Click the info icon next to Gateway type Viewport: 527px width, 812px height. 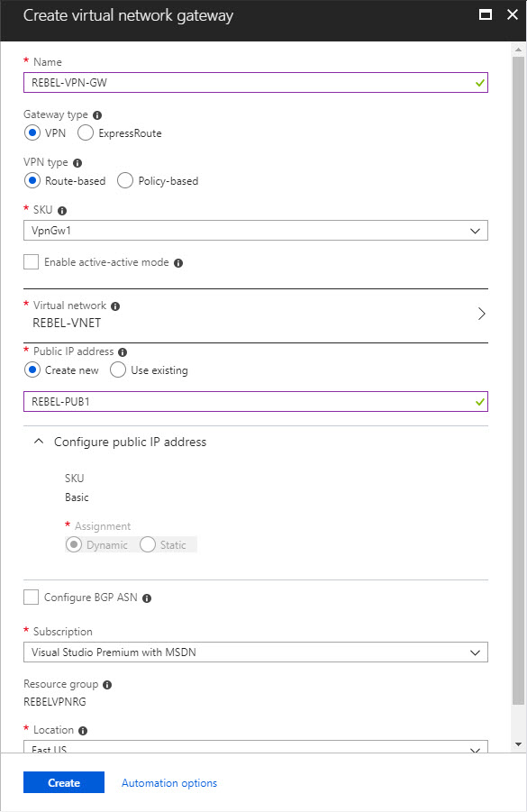(x=96, y=114)
